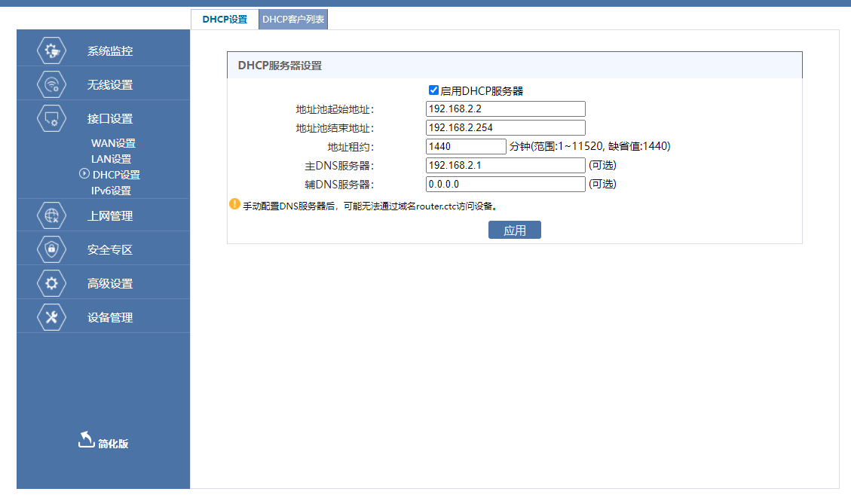Click the 安全专区 shield lock icon

tap(51, 249)
